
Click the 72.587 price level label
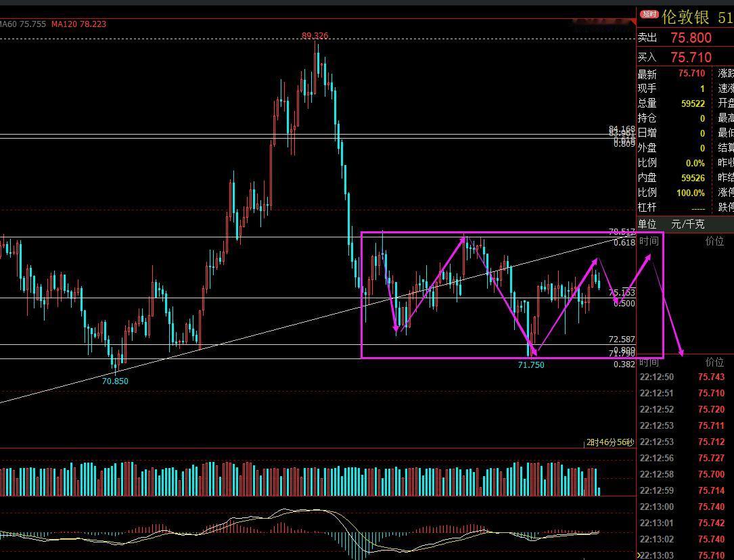point(622,340)
